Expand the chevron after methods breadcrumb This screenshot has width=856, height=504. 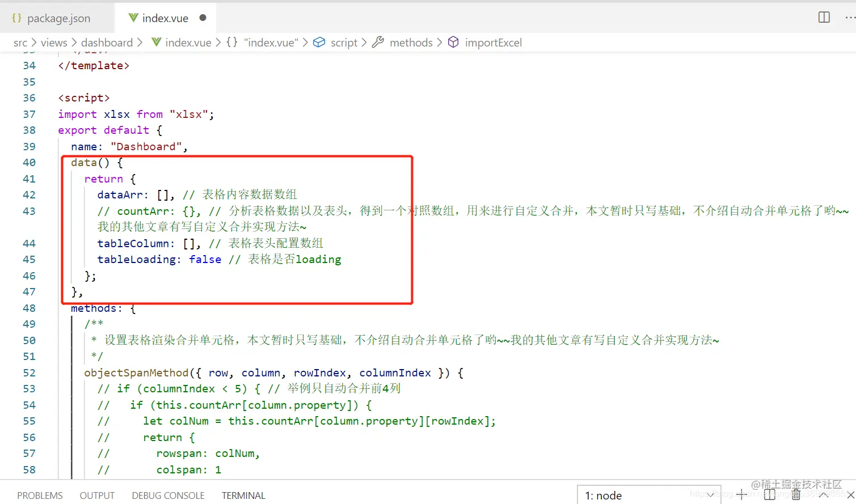tap(440, 43)
